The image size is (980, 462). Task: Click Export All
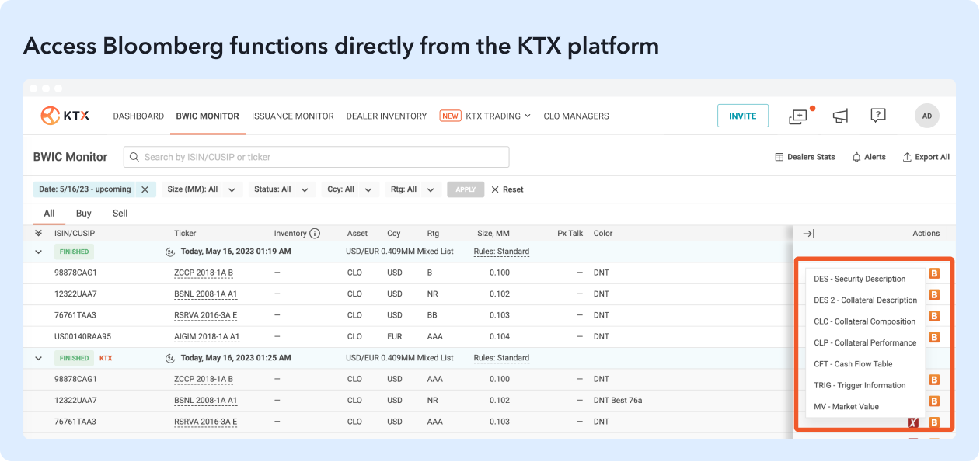click(926, 157)
